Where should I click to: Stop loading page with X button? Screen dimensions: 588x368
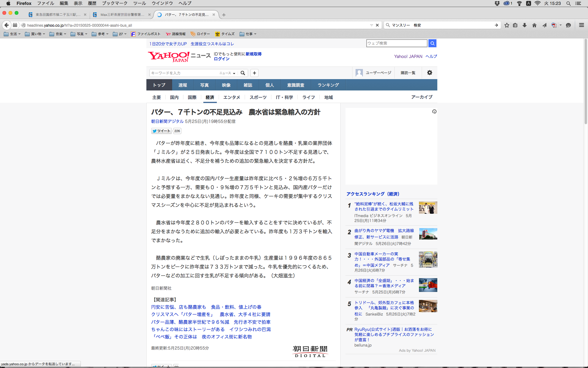pyautogui.click(x=377, y=25)
